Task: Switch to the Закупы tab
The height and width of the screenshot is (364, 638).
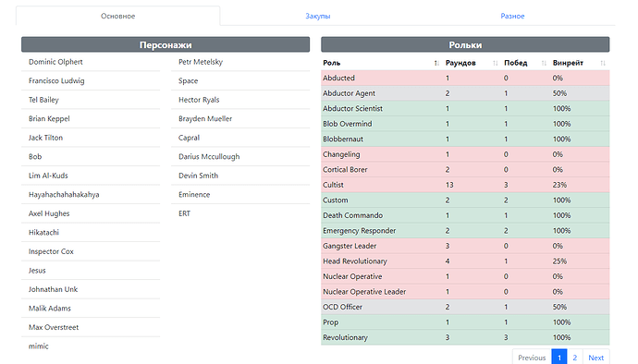Action: point(318,16)
